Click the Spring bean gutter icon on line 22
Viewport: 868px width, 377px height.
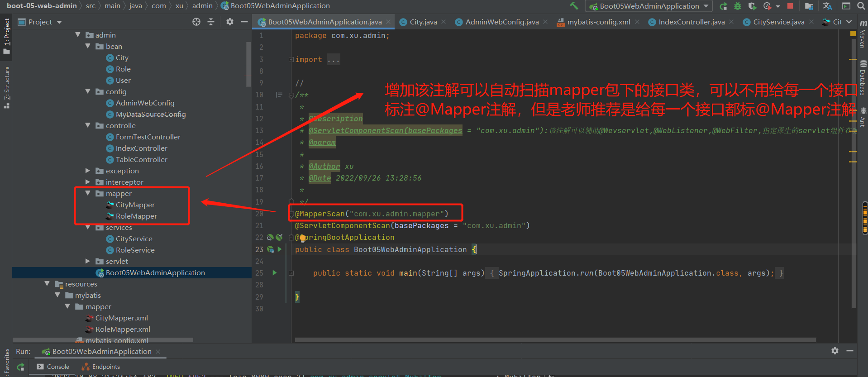(x=271, y=237)
